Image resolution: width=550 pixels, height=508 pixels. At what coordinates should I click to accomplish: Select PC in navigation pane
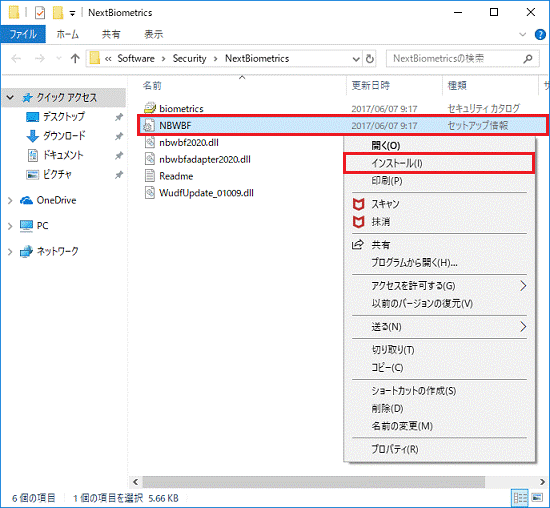pyautogui.click(x=42, y=226)
